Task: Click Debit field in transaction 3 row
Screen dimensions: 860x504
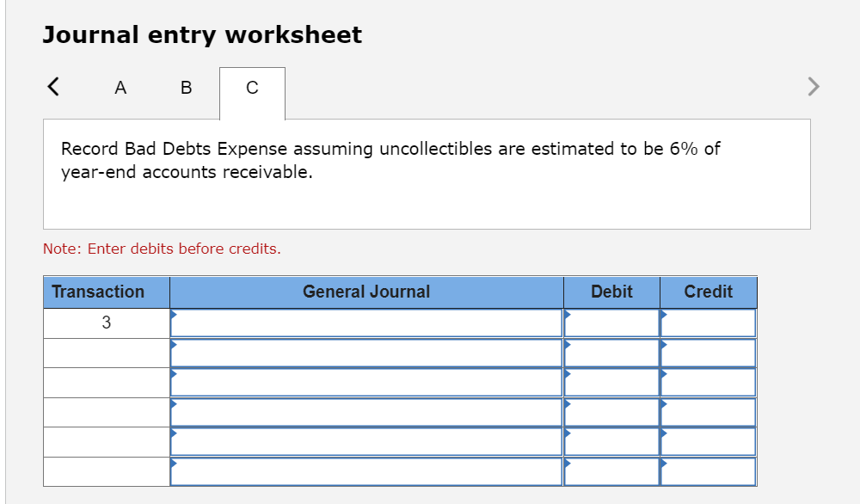Action: pyautogui.click(x=611, y=323)
